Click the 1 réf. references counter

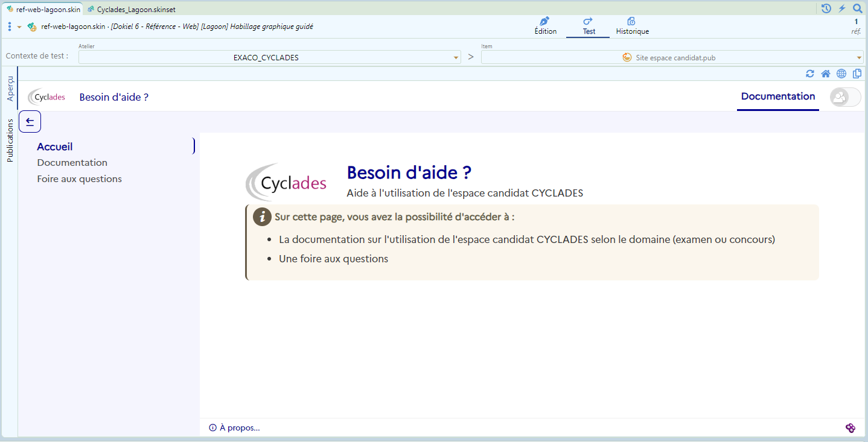pyautogui.click(x=856, y=27)
